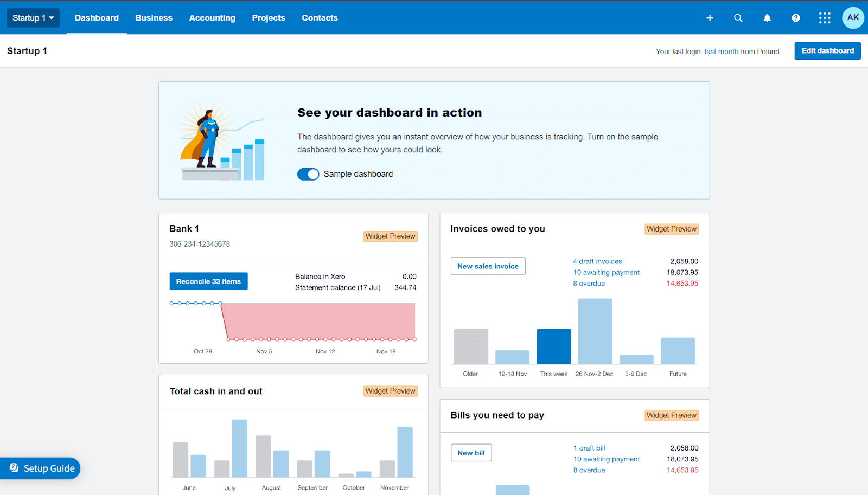Turn off the Sample dashboard toggle
The width and height of the screenshot is (868, 495).
click(308, 174)
